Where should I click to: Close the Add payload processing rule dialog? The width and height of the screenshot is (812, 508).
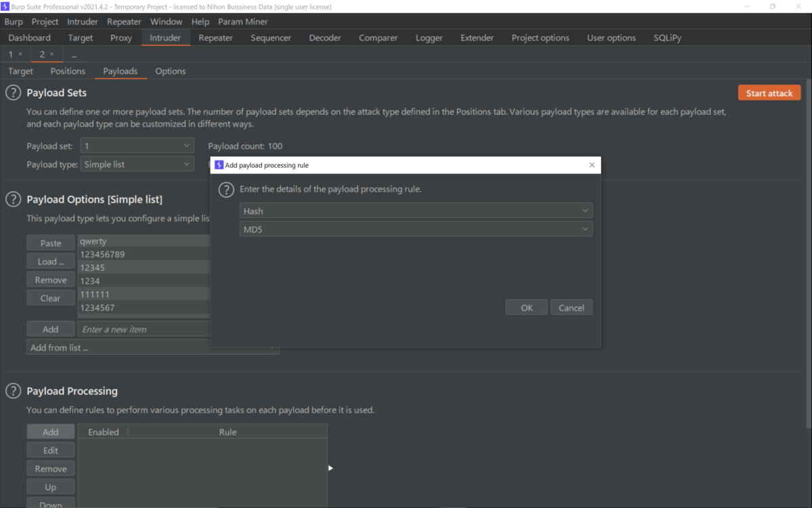point(592,165)
